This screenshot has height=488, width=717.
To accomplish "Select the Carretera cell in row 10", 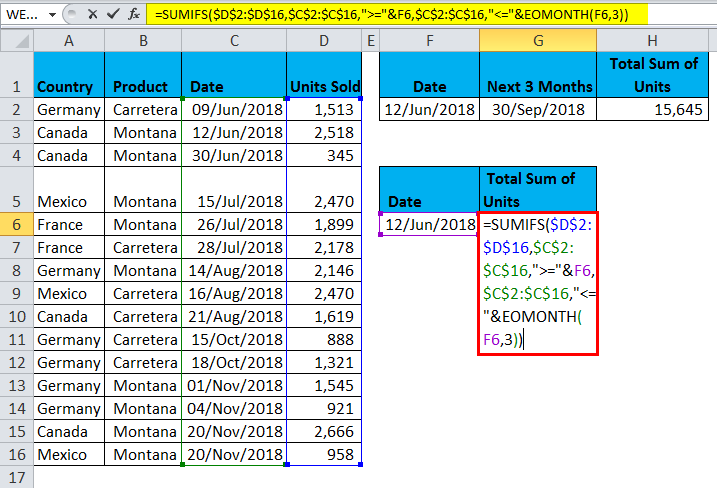I will click(x=143, y=316).
